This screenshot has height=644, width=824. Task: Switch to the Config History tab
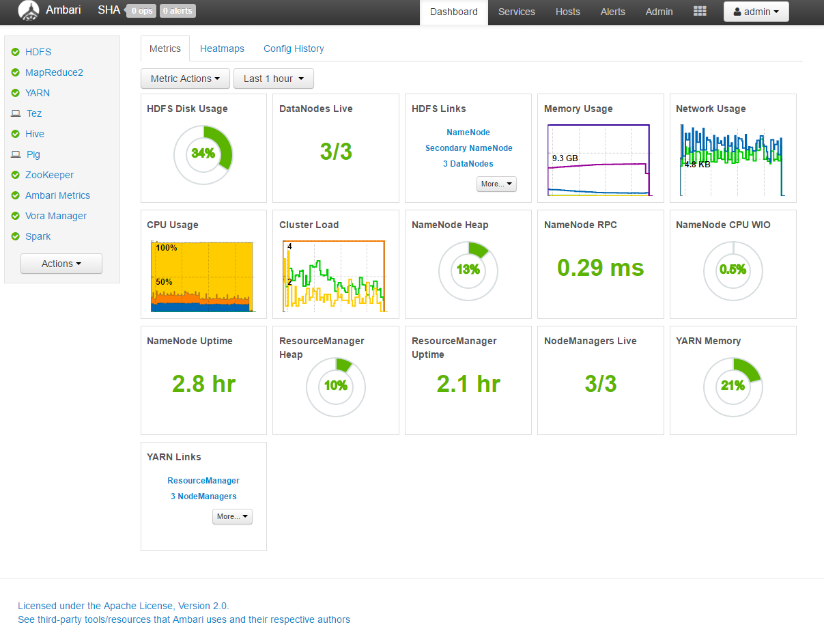(x=294, y=48)
